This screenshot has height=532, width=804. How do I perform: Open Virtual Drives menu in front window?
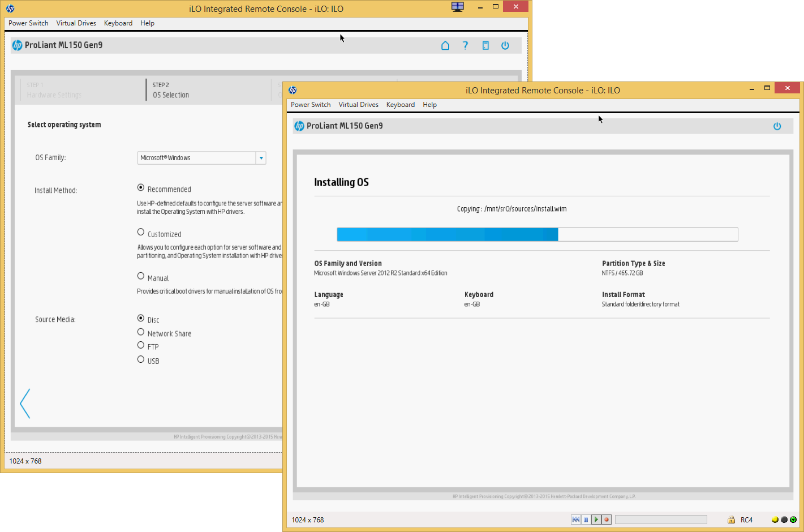[358, 105]
